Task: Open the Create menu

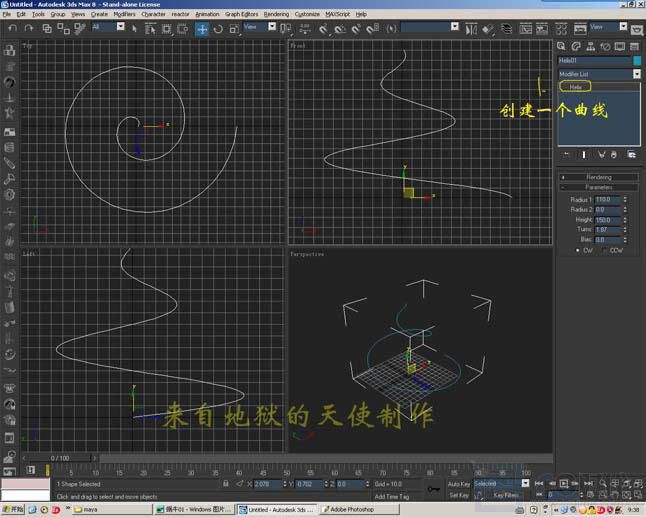Action: click(99, 14)
